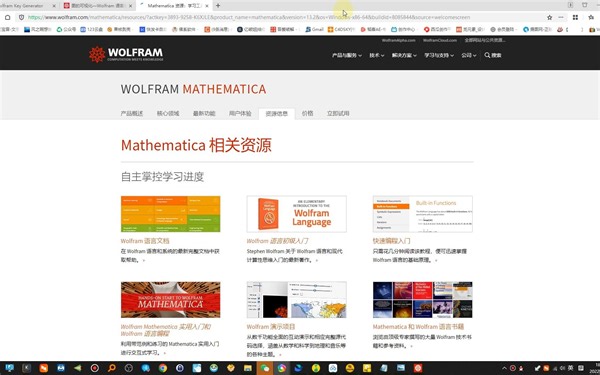Open Chrome from the taskbar
The image size is (600, 375).
[163, 368]
